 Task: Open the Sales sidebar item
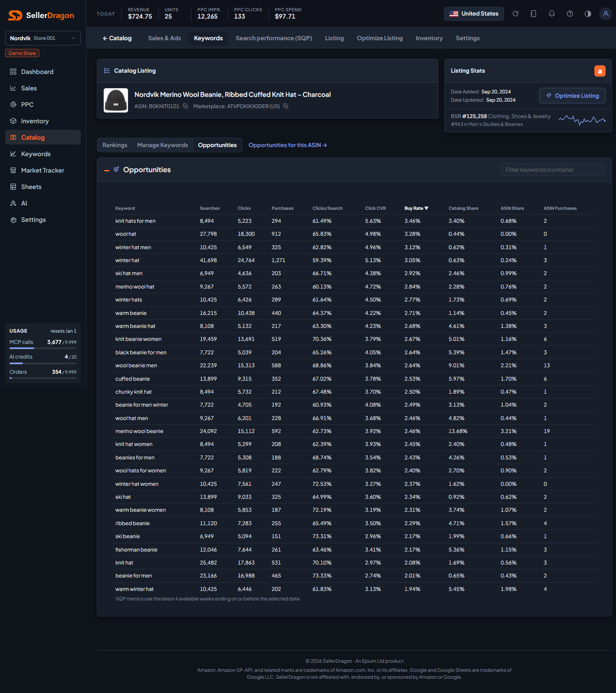43,88
